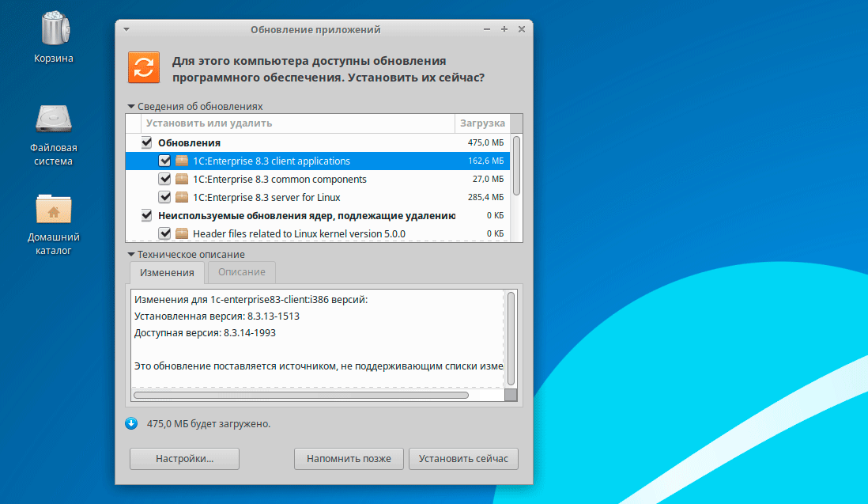This screenshot has height=504, width=868.
Task: Click package icon for client applications
Action: 182,161
